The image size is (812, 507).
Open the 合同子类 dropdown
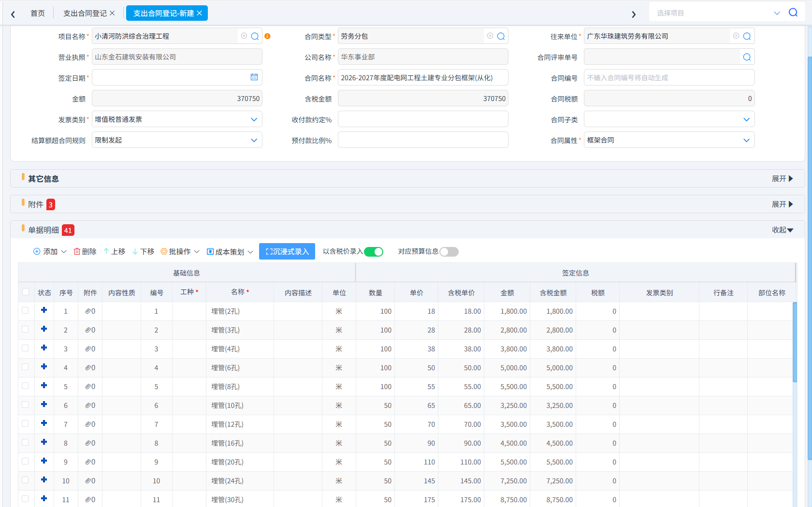click(669, 119)
